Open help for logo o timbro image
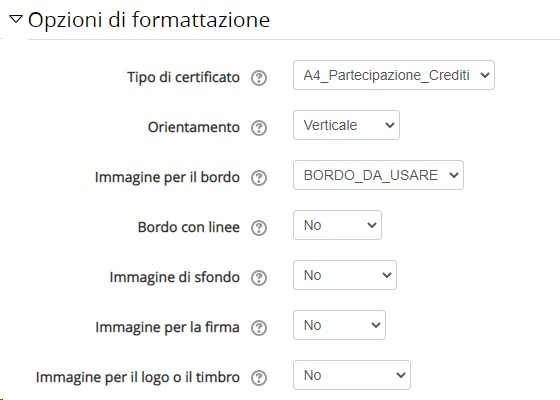Viewport: 560px width, 400px height. [x=259, y=378]
